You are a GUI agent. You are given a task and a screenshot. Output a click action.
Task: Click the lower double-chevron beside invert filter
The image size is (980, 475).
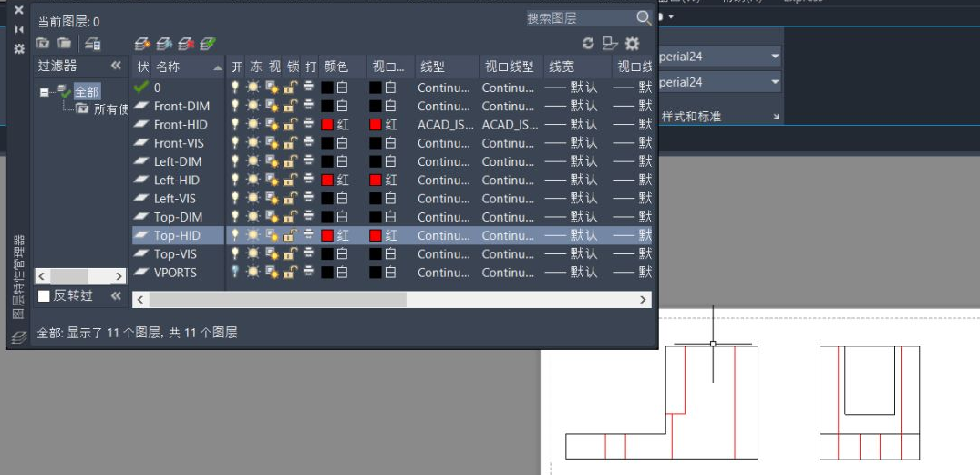(x=117, y=295)
